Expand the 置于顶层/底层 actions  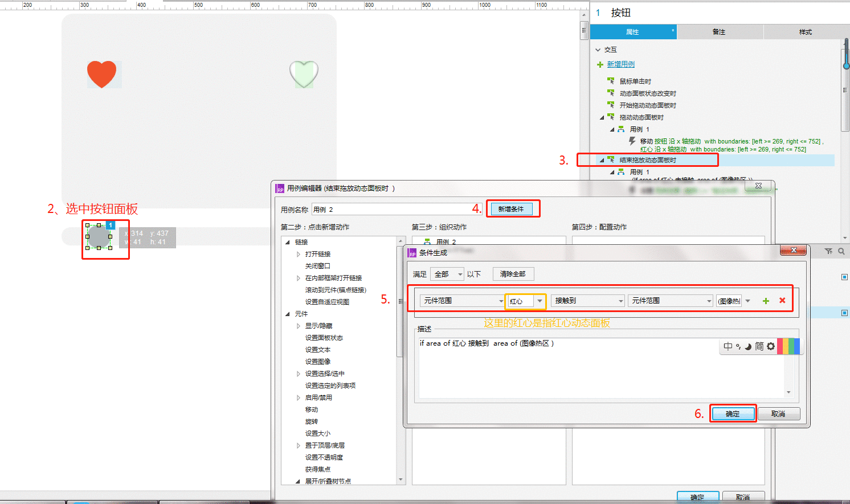[x=298, y=445]
